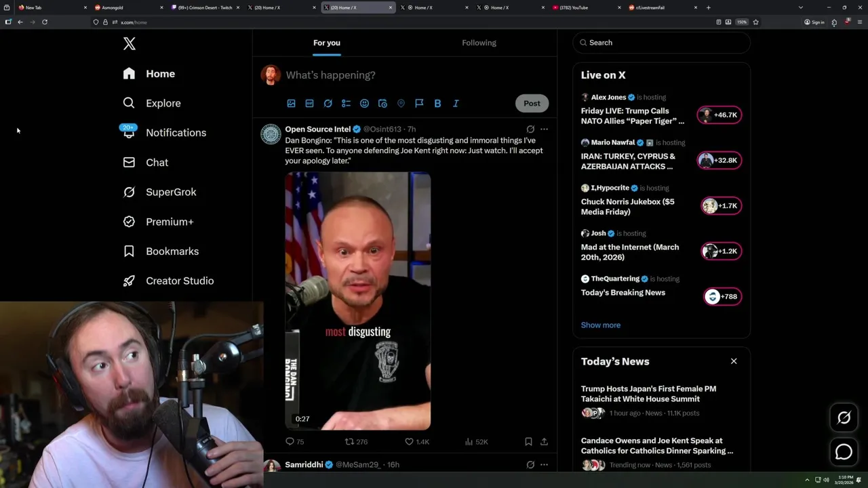This screenshot has height=488, width=868.
Task: Join the Alex Jones live with +46.7K
Action: point(720,115)
